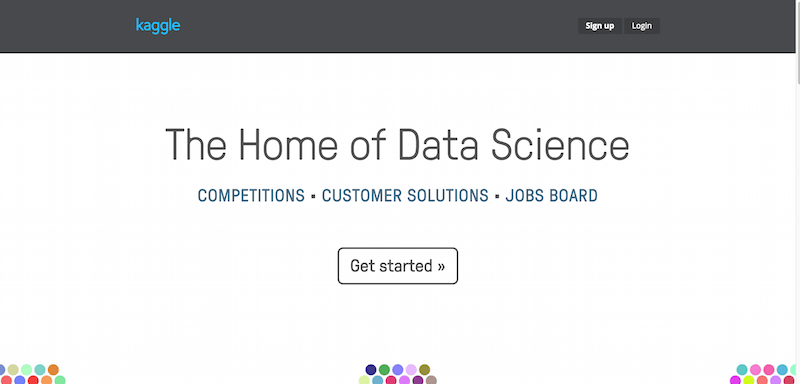The image size is (800, 384).
Task: Open the Sign up page
Action: pos(599,26)
